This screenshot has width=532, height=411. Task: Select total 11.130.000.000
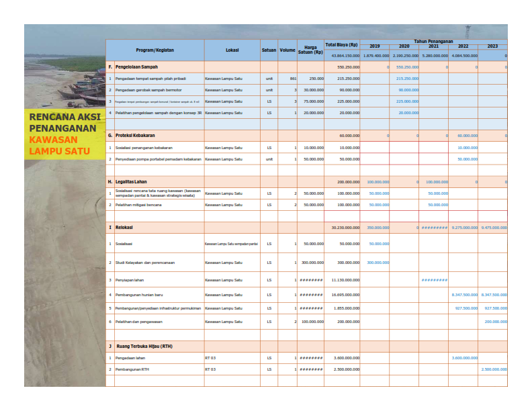coord(345,280)
